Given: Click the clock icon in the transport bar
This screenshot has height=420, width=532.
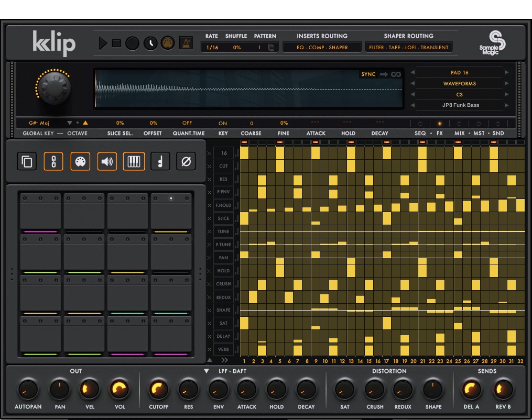Looking at the screenshot, I should (150, 43).
